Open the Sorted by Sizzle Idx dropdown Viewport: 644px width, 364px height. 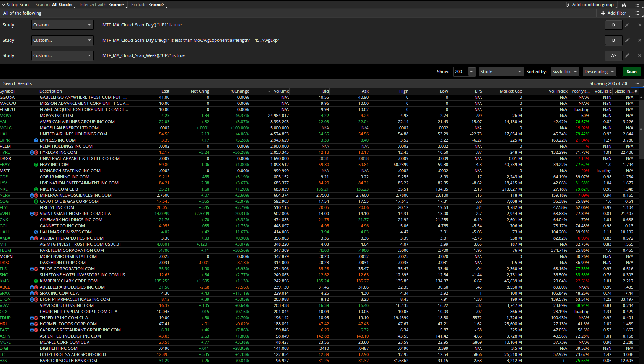tap(565, 72)
